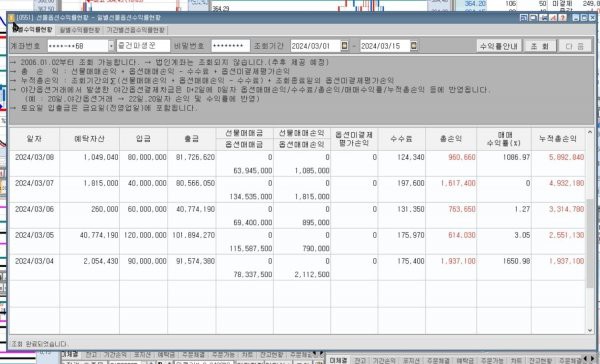
Task: Switch to the 월별수익률현황 tab
Action: pyautogui.click(x=80, y=30)
